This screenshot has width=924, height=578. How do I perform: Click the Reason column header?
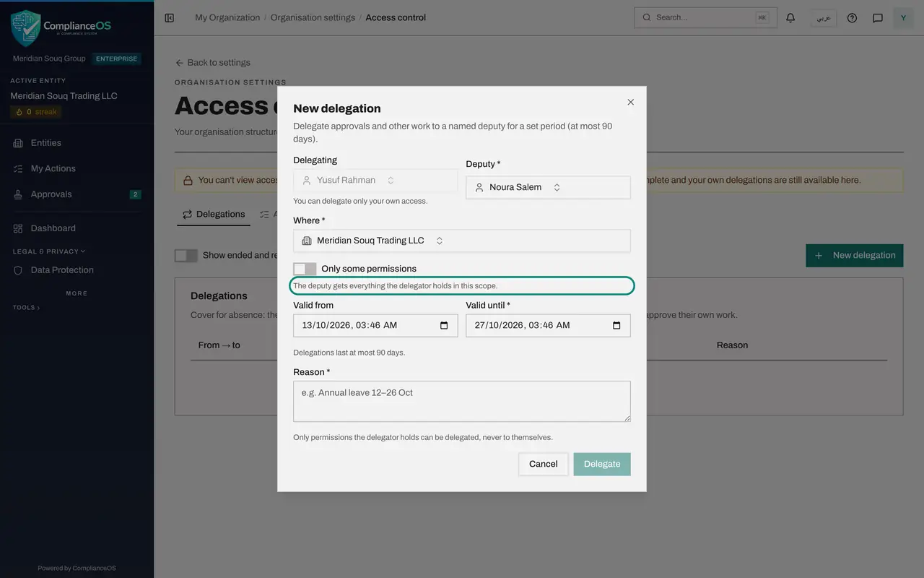(x=732, y=345)
